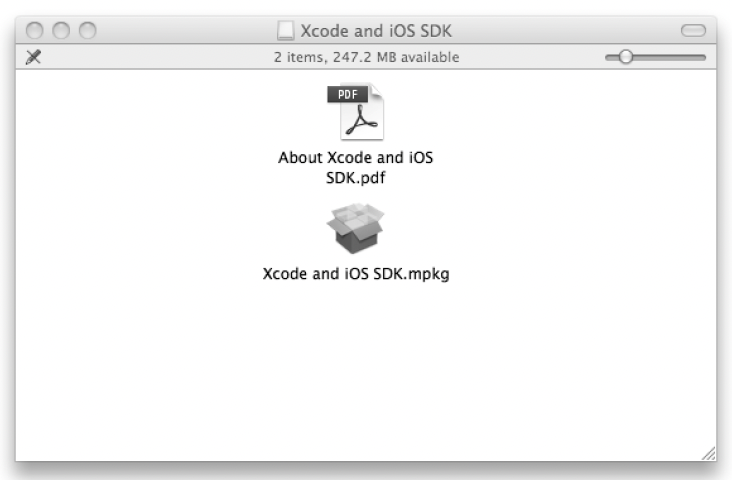Adjust the icon size slider knob
This screenshot has height=480, width=732.
(x=626, y=57)
